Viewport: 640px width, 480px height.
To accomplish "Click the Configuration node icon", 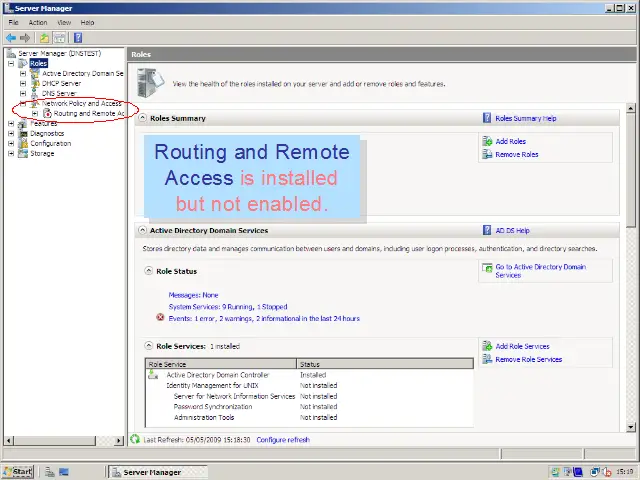I will point(23,143).
